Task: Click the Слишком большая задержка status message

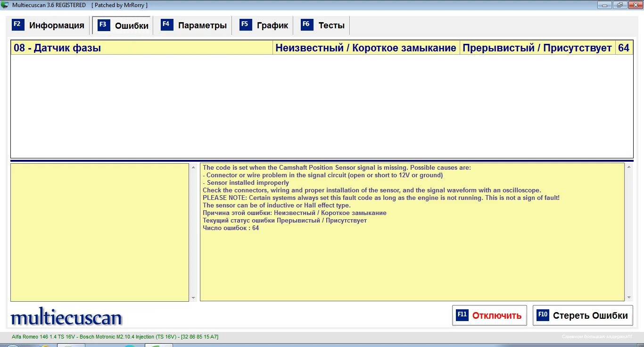Action: (x=597, y=337)
